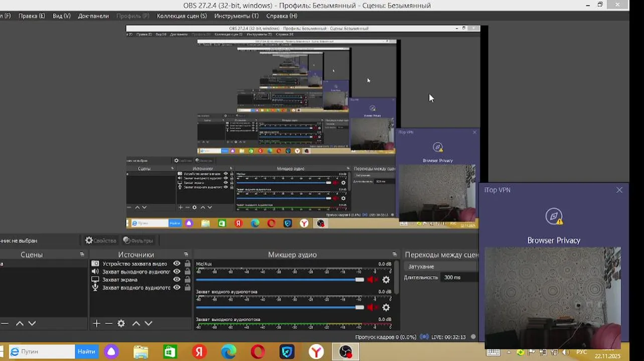This screenshot has width=644, height=361.
Task: Unmute Захват входного аудиопотока mixer channel
Action: click(x=372, y=307)
